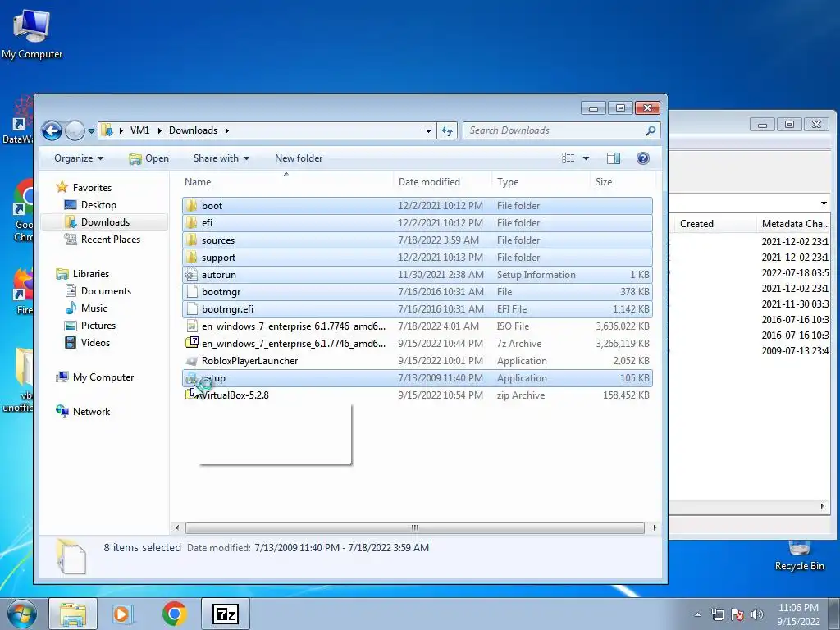Open the recent locations dropdown beside navigation arrows
840x630 pixels.
point(91,130)
